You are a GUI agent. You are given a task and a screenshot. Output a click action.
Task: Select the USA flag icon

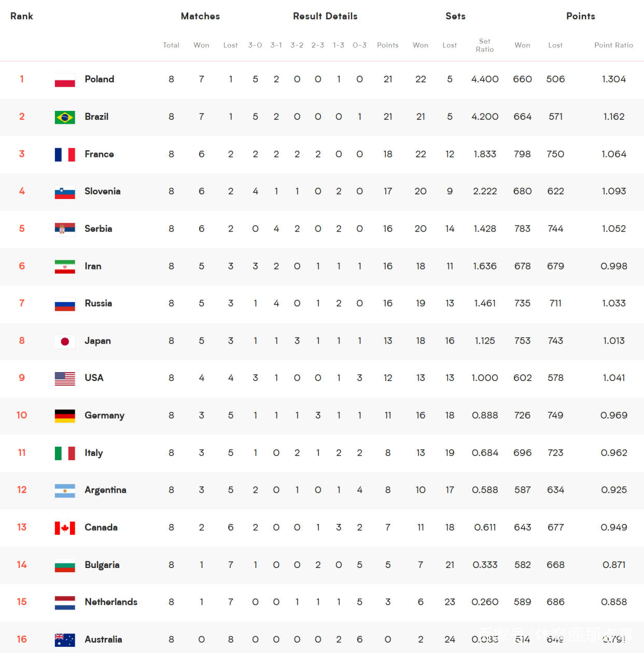pos(65,378)
